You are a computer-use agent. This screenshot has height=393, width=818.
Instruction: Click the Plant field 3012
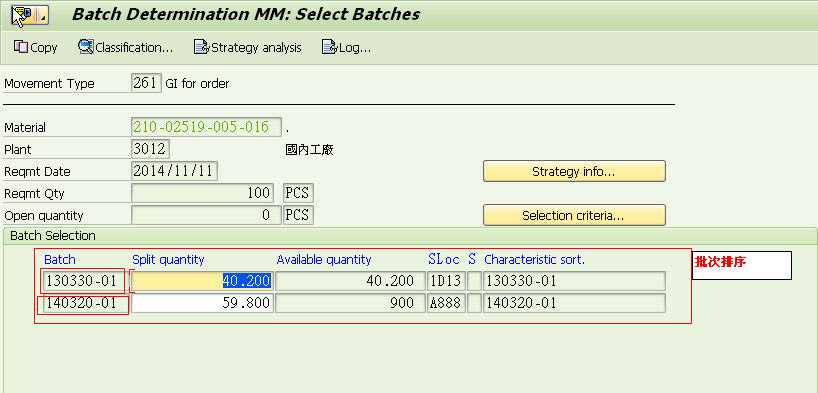(150, 149)
